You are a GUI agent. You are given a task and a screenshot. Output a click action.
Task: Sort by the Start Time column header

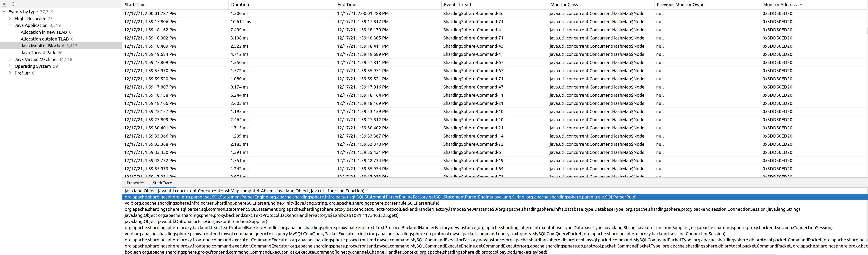click(175, 4)
